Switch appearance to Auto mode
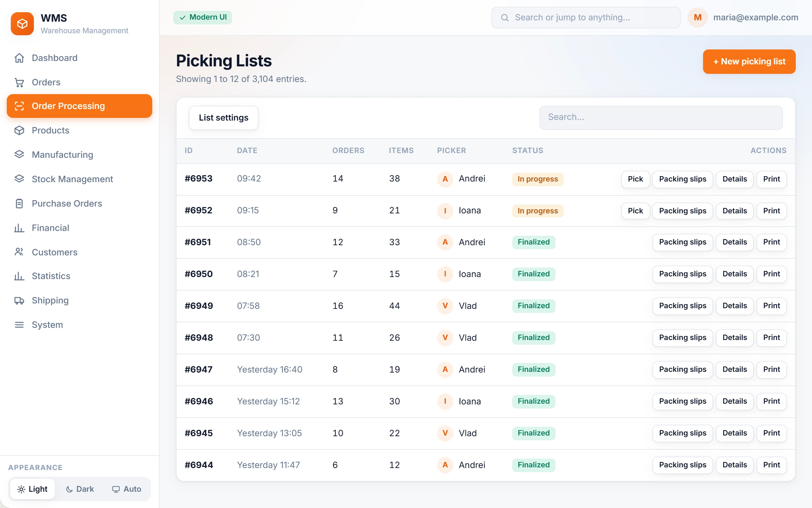 coord(127,489)
